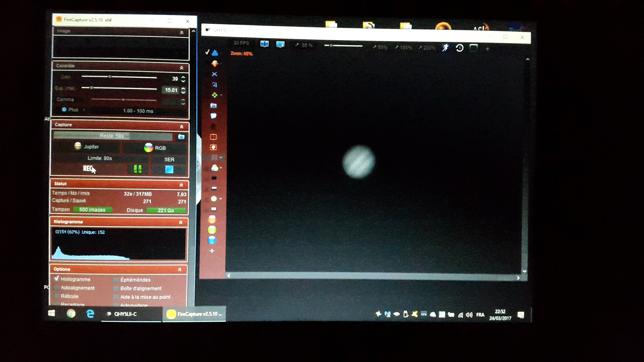Click the orange grid overlay icon

point(213,137)
